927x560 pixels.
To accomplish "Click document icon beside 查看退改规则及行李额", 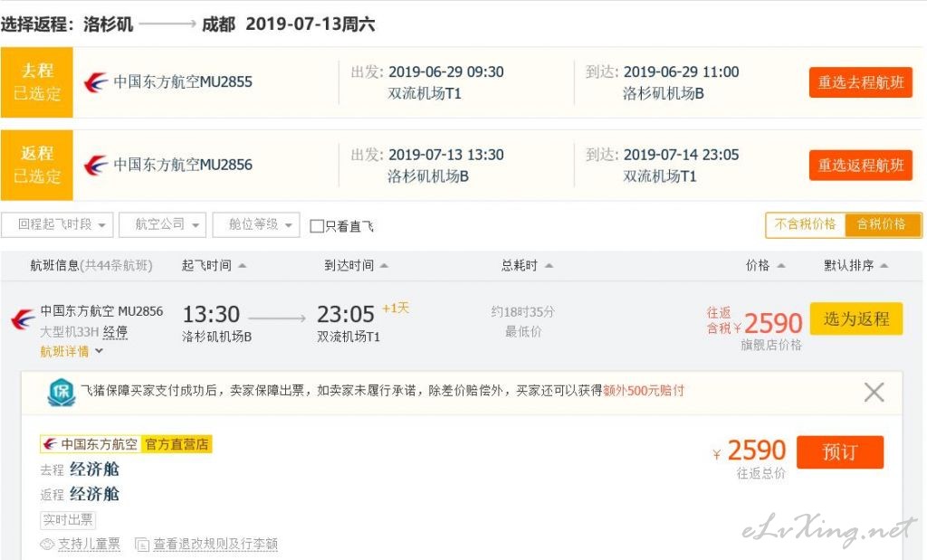I will (x=142, y=544).
